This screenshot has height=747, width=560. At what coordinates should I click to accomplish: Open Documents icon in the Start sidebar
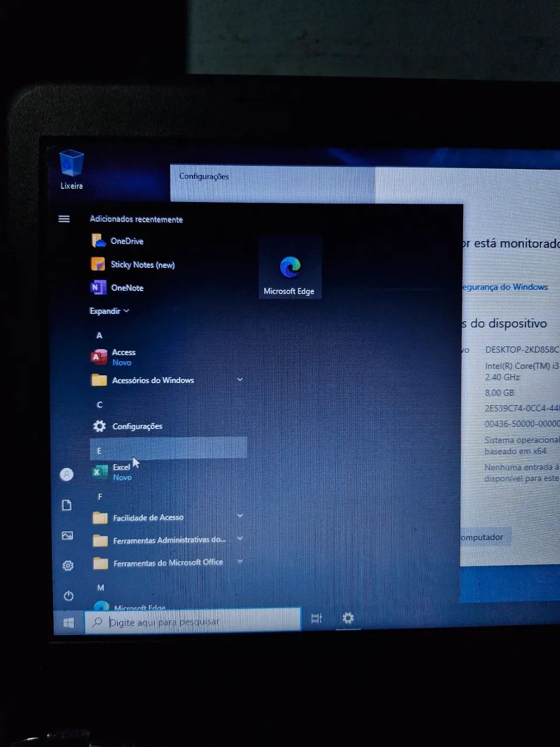(x=67, y=505)
